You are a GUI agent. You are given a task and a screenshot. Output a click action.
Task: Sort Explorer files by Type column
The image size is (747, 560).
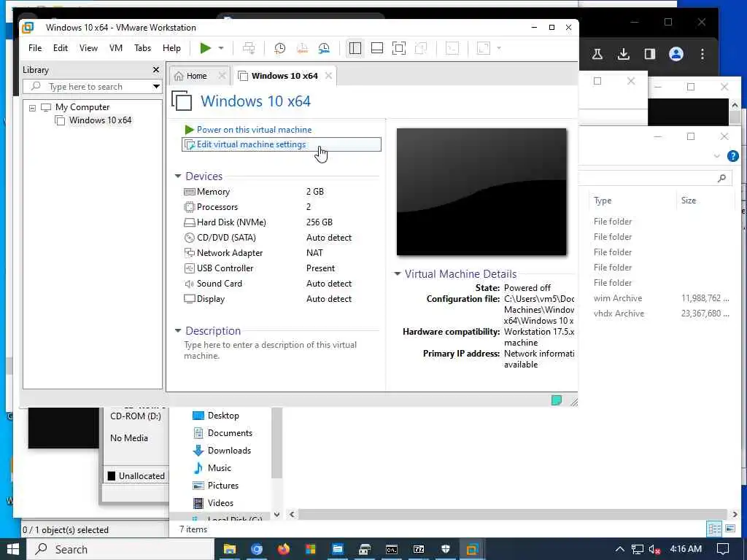(602, 201)
